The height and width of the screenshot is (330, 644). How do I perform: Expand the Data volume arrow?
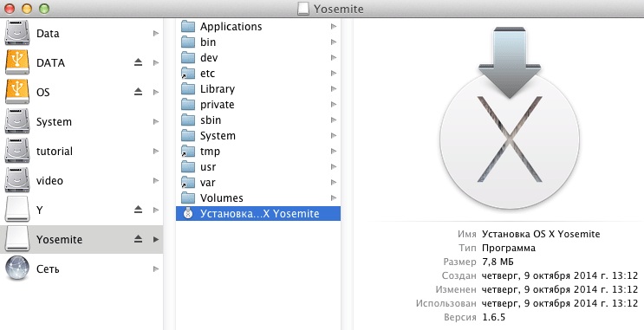pyautogui.click(x=156, y=33)
